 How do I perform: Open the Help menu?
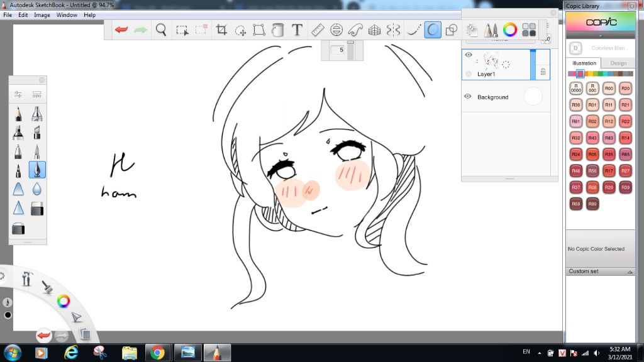[x=89, y=15]
